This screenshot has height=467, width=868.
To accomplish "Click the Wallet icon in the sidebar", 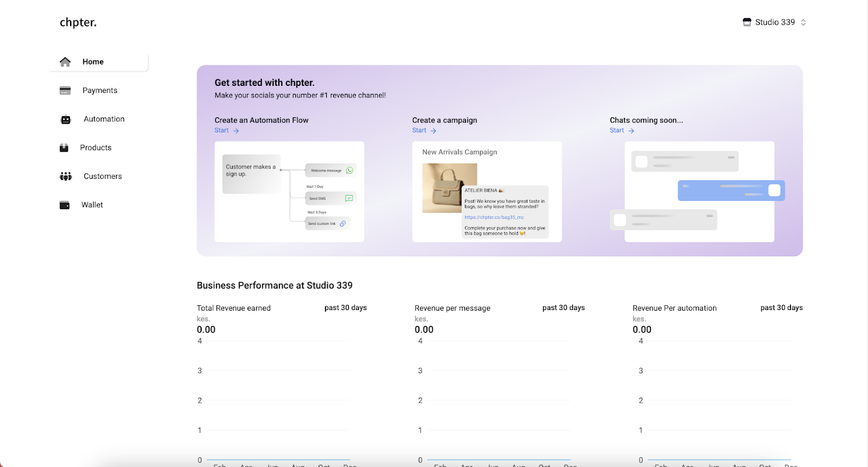I will (x=65, y=205).
